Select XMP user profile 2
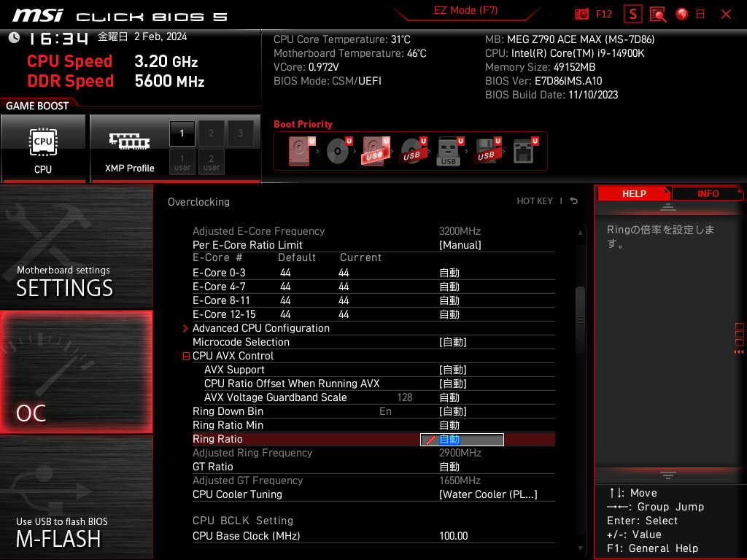This screenshot has width=747, height=560. (x=211, y=162)
